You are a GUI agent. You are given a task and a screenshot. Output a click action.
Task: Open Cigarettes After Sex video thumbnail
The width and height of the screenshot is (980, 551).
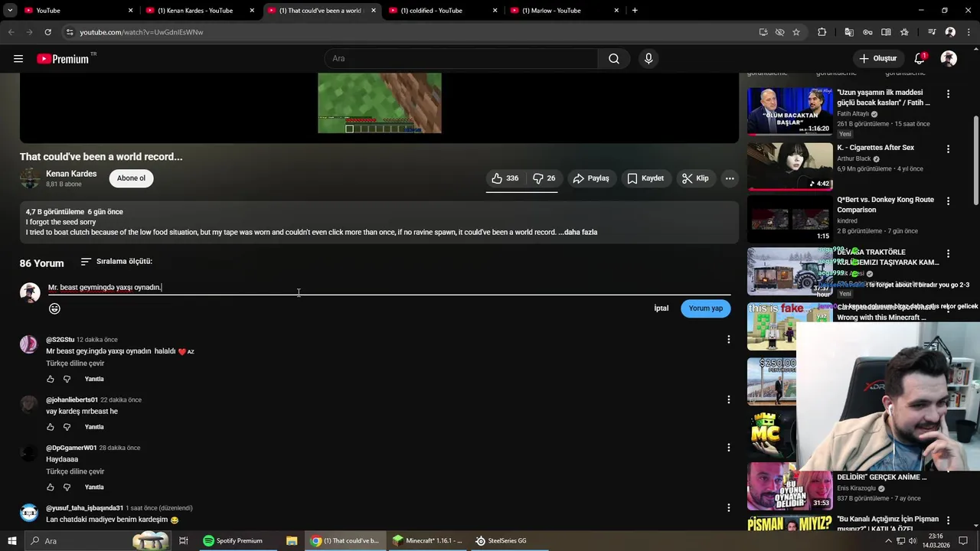[789, 166]
